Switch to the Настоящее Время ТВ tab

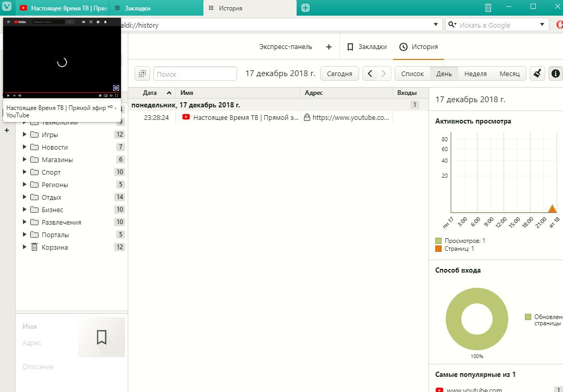point(62,8)
